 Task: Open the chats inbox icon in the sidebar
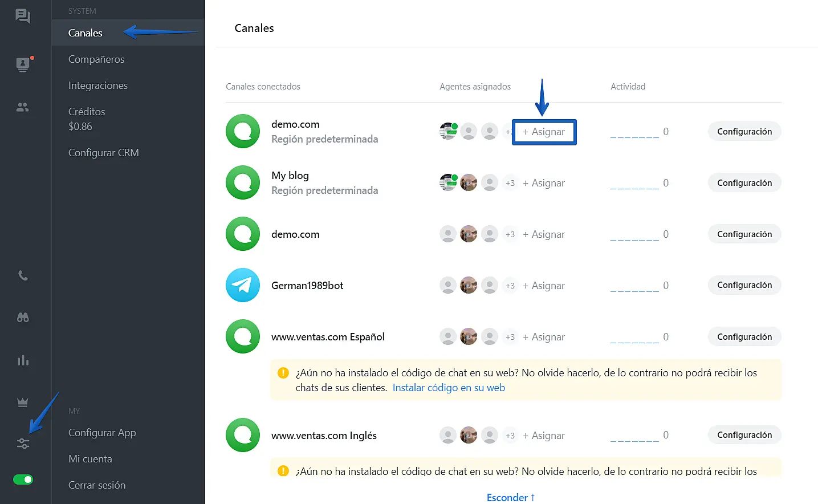click(23, 16)
